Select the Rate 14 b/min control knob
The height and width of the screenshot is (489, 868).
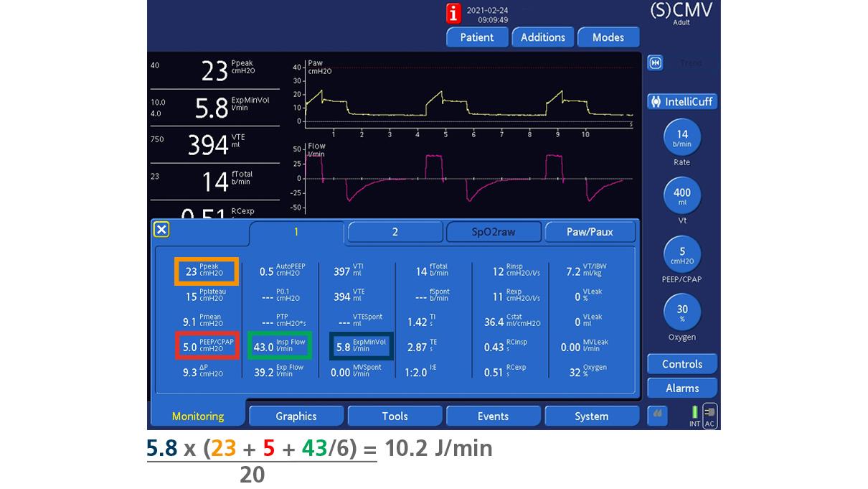pos(681,138)
